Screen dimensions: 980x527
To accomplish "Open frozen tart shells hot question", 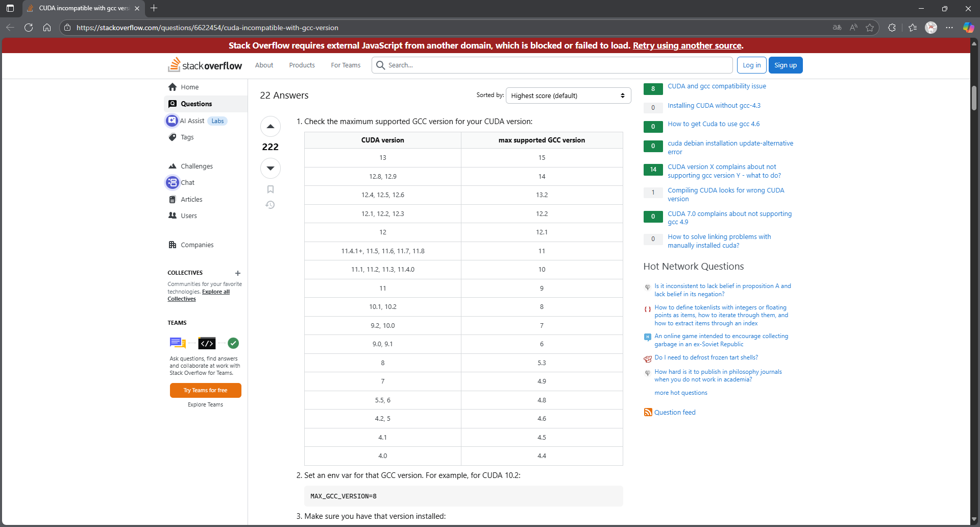I will pyautogui.click(x=706, y=357).
